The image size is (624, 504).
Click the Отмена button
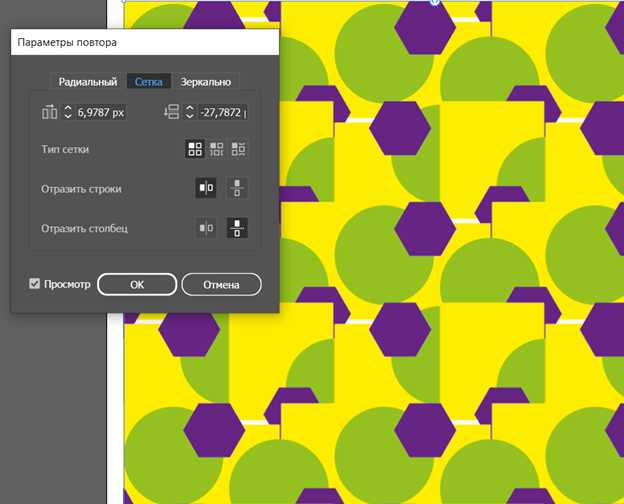(x=221, y=284)
